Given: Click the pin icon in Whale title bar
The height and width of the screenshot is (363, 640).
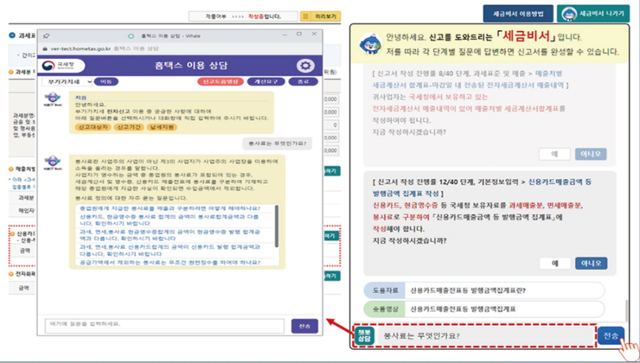Looking at the screenshot, I should click(46, 36).
